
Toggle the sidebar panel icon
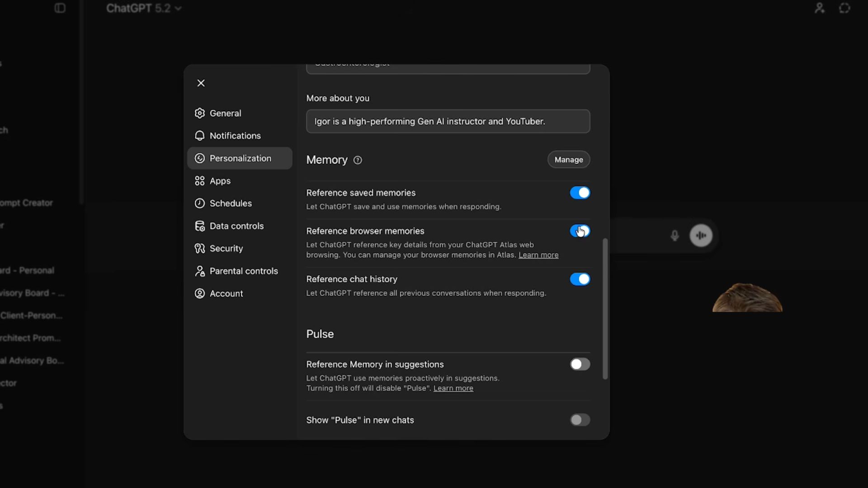pyautogui.click(x=60, y=8)
